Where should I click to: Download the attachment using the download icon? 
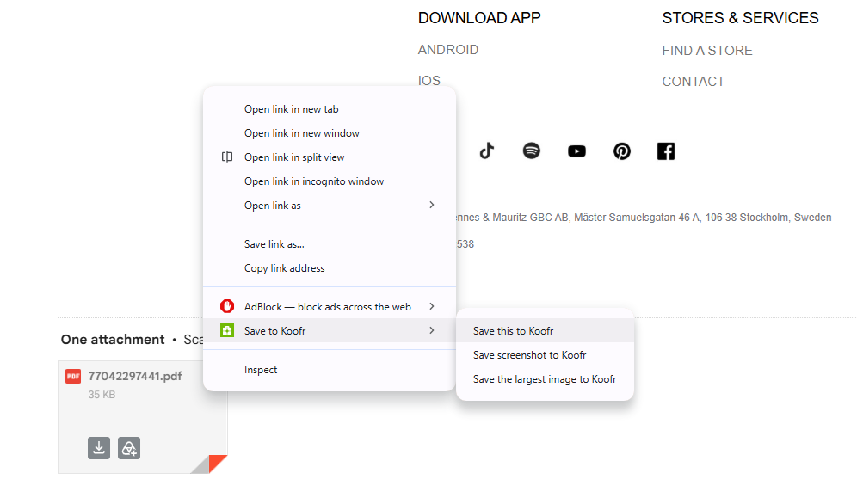(x=99, y=448)
